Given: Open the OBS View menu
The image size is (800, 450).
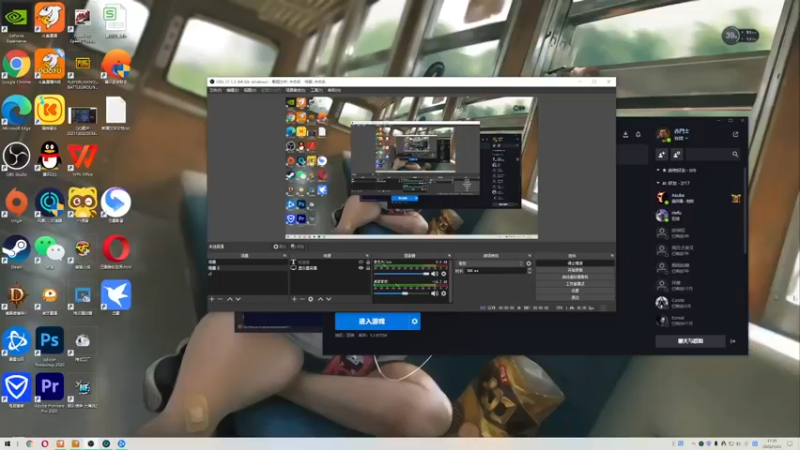Looking at the screenshot, I should (x=249, y=90).
